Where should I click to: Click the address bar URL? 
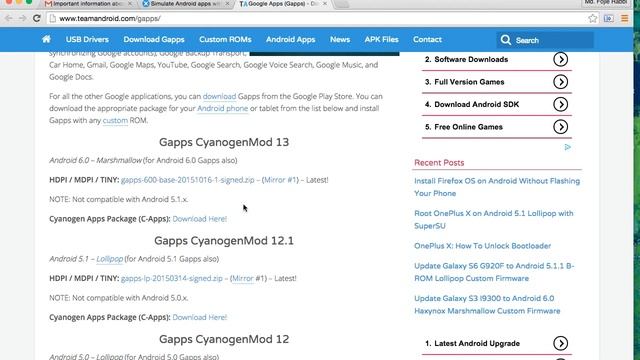[x=110, y=18]
